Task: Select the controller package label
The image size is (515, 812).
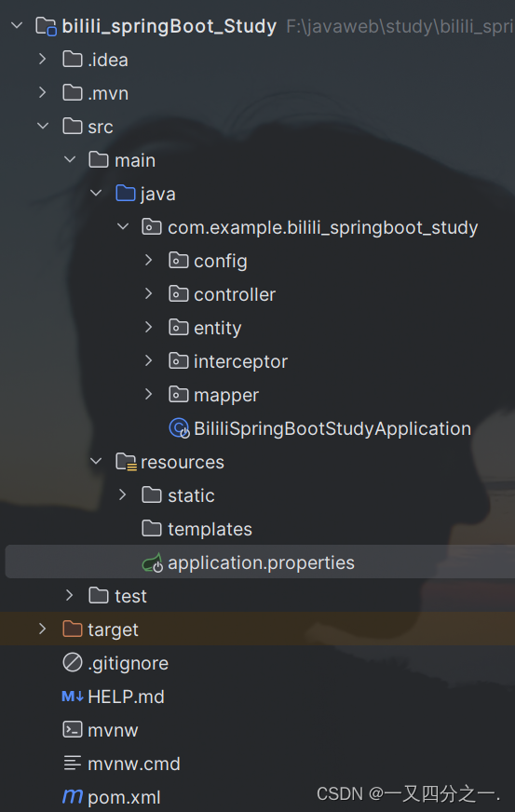Action: 235,294
